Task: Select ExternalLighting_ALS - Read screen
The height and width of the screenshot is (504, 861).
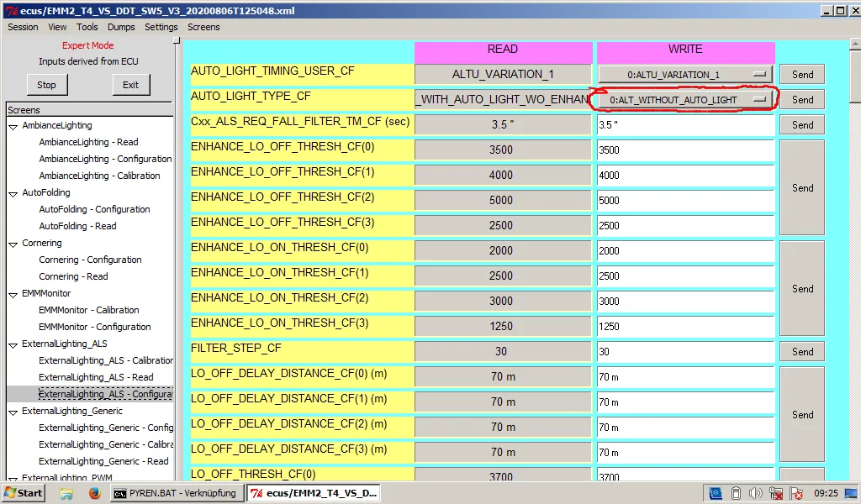Action: tap(96, 377)
